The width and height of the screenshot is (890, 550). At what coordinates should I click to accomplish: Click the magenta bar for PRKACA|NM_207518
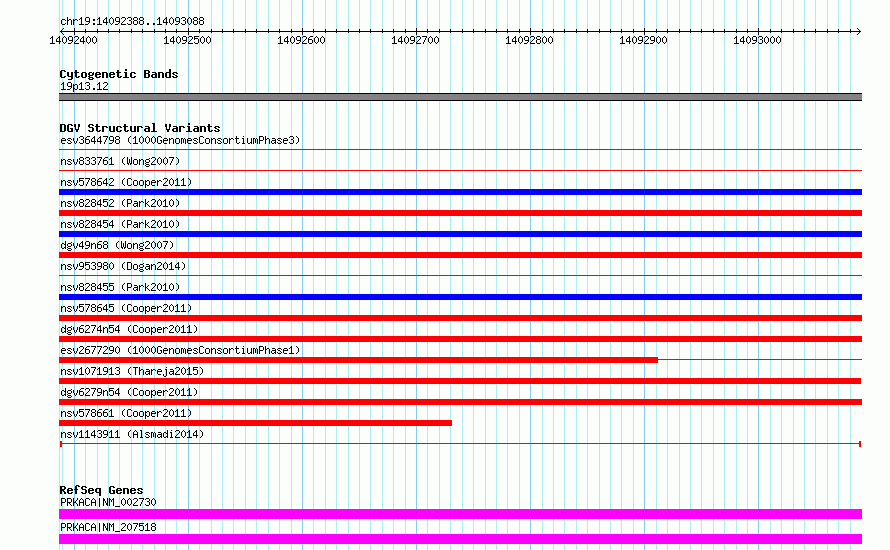click(460, 539)
